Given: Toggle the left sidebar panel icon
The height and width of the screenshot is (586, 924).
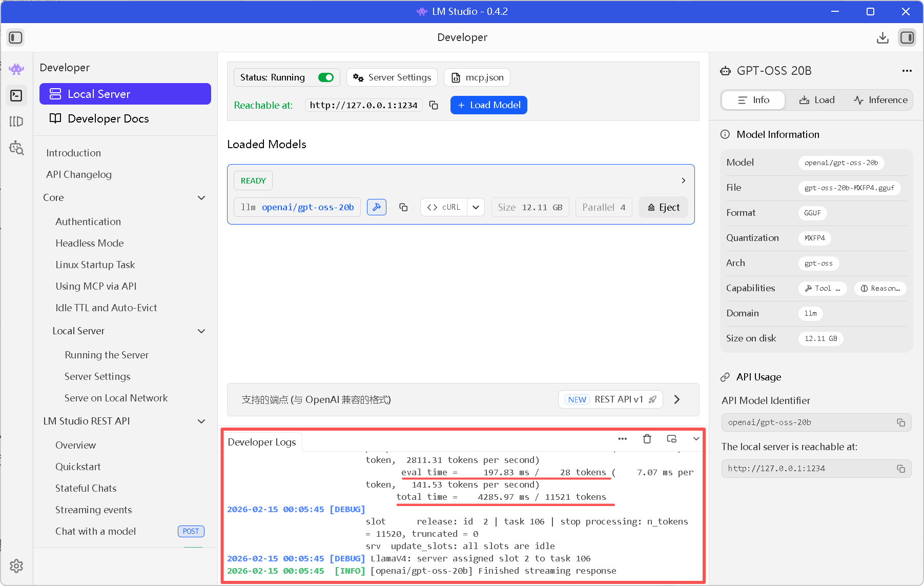Looking at the screenshot, I should [x=15, y=37].
